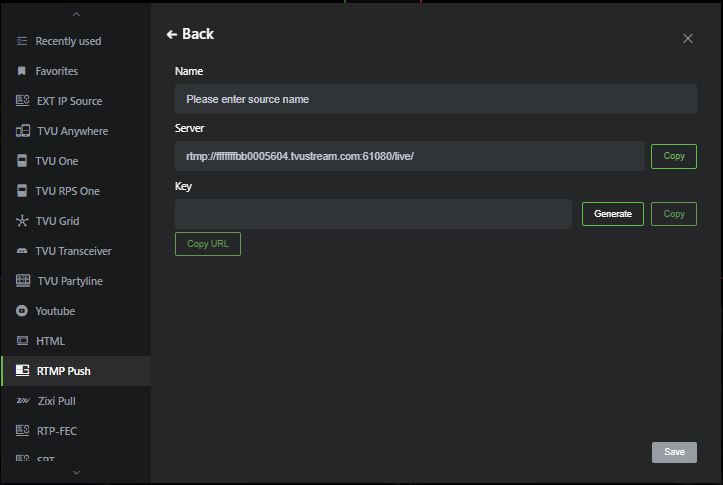Choose HTML source type
This screenshot has height=485, width=723.
[x=76, y=341]
